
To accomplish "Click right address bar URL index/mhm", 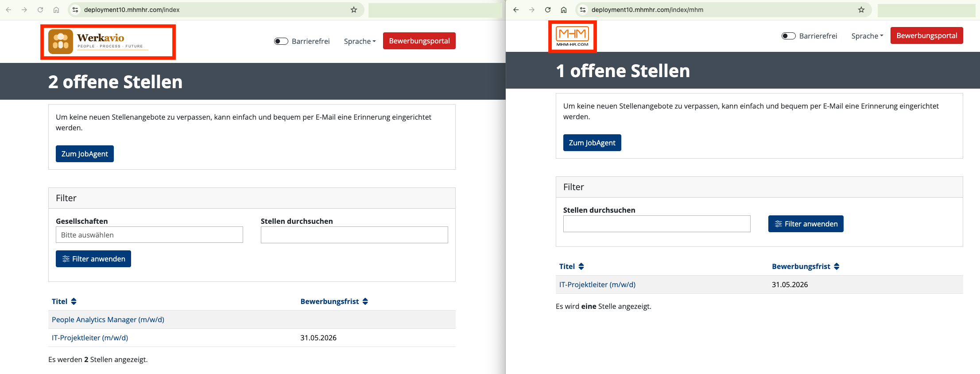I will [x=647, y=10].
